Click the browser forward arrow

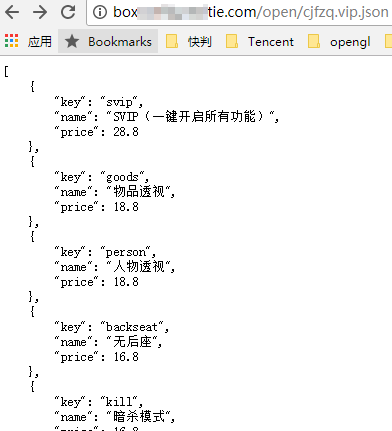(40, 12)
